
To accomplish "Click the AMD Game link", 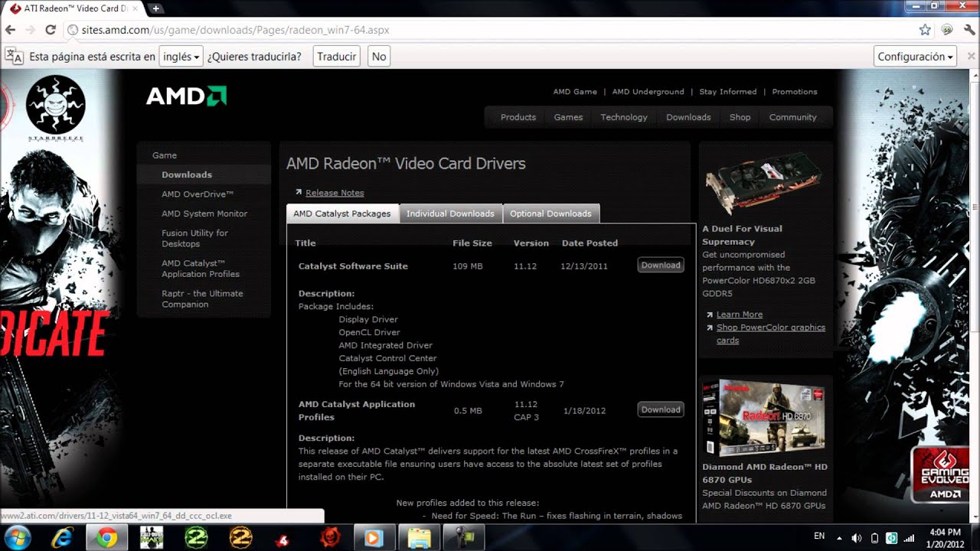I will (575, 92).
